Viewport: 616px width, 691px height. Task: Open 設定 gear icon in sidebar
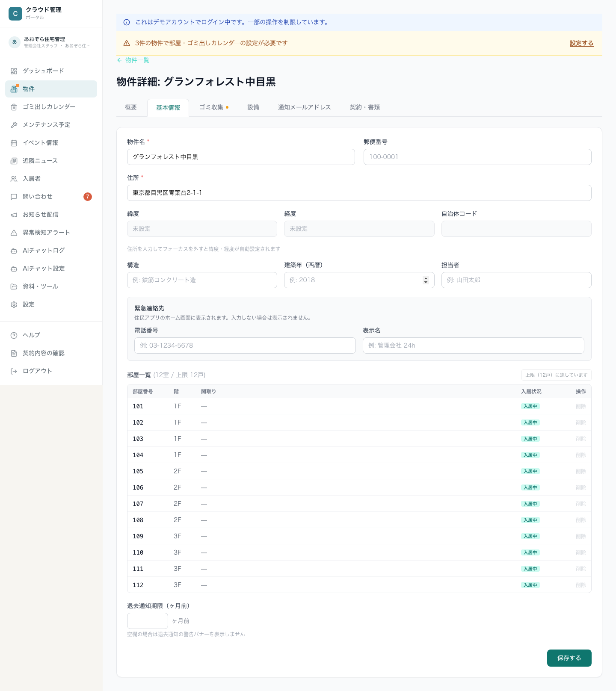(x=14, y=304)
